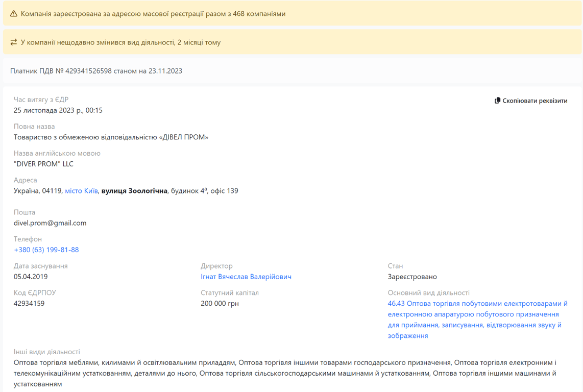Click the warning triangle icon in top banner
Viewport: 583px width, 392px height.
[14, 14]
